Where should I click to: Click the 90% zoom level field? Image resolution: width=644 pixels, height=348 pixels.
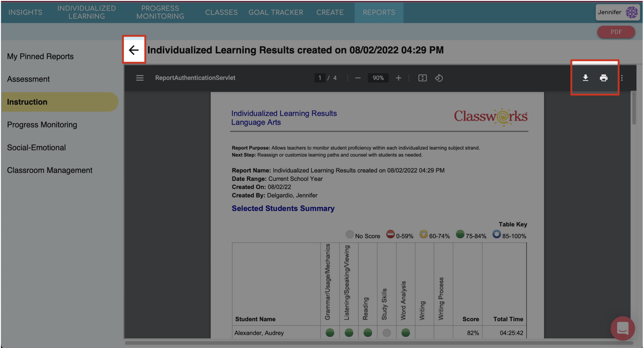pos(378,78)
